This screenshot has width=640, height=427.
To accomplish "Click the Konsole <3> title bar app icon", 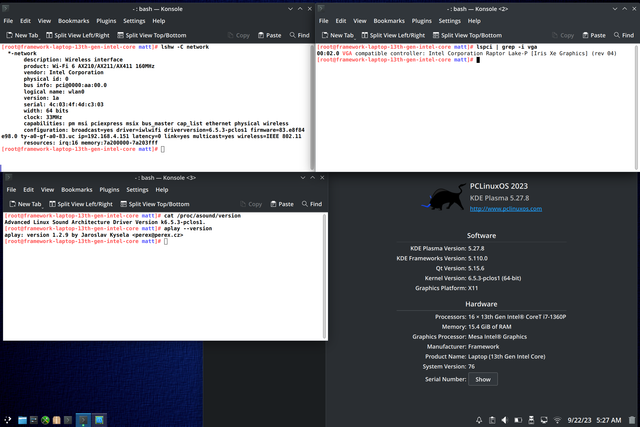I will (9, 177).
